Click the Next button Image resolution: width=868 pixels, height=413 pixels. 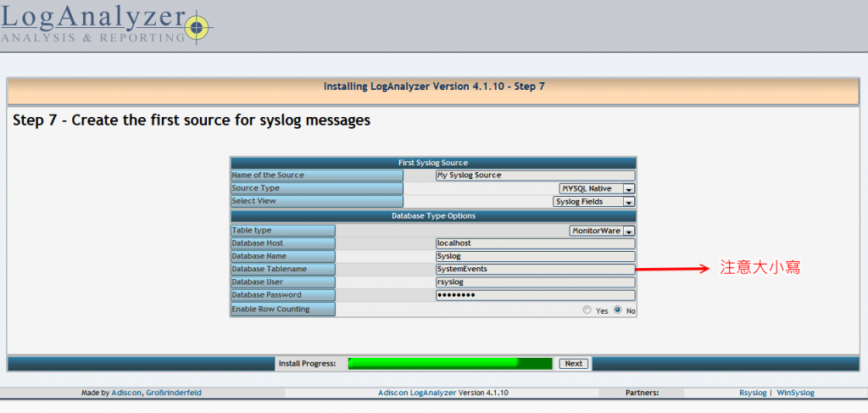tap(574, 364)
